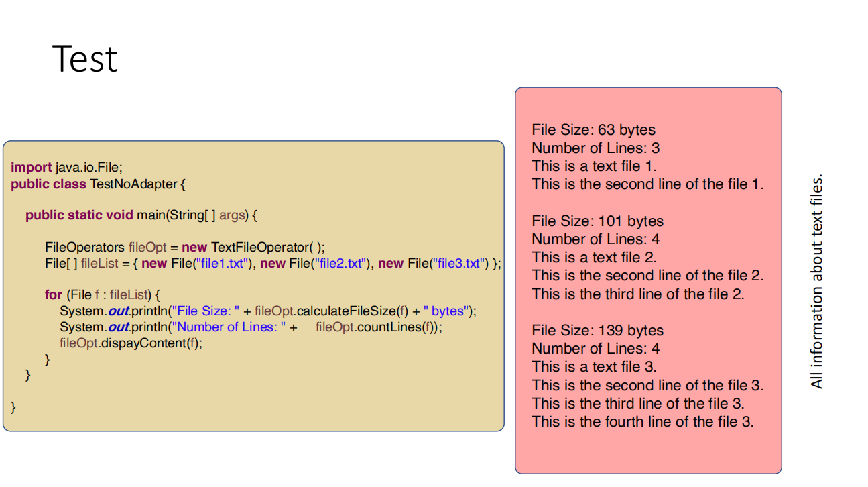Click "File Size: 101 bytes" output line

pyautogui.click(x=598, y=221)
